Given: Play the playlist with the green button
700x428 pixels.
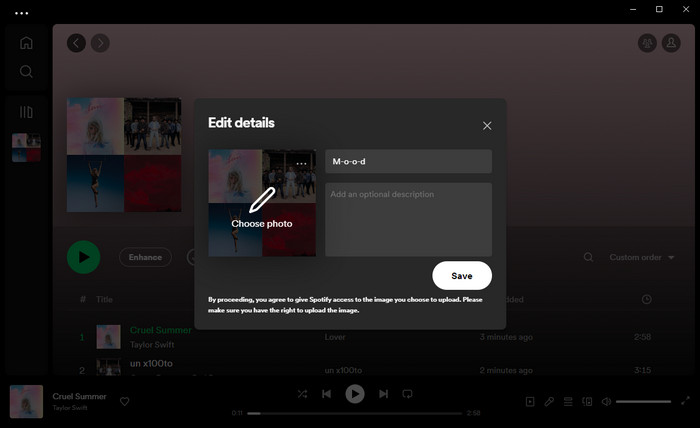Looking at the screenshot, I should [83, 257].
